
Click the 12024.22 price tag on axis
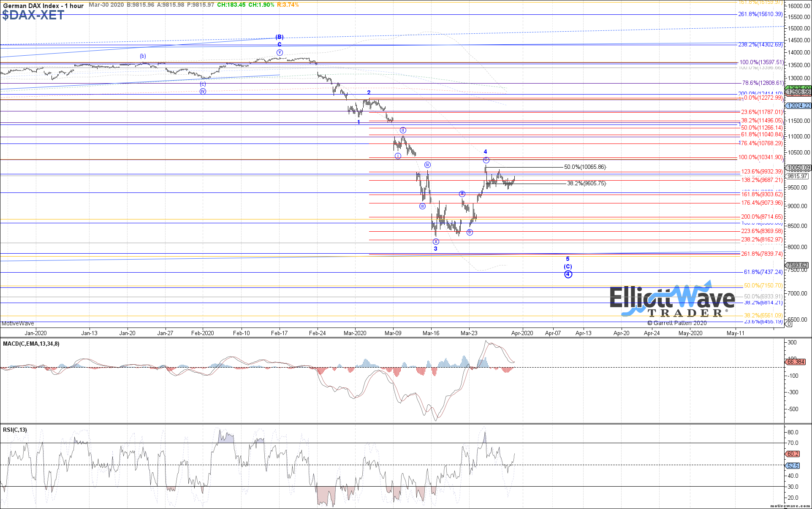[x=798, y=106]
